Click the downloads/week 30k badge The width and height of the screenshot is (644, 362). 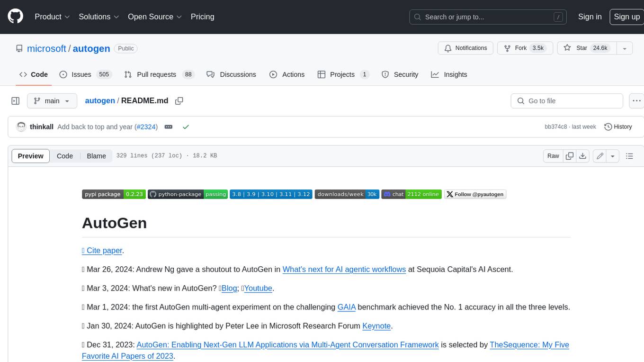coord(347,194)
